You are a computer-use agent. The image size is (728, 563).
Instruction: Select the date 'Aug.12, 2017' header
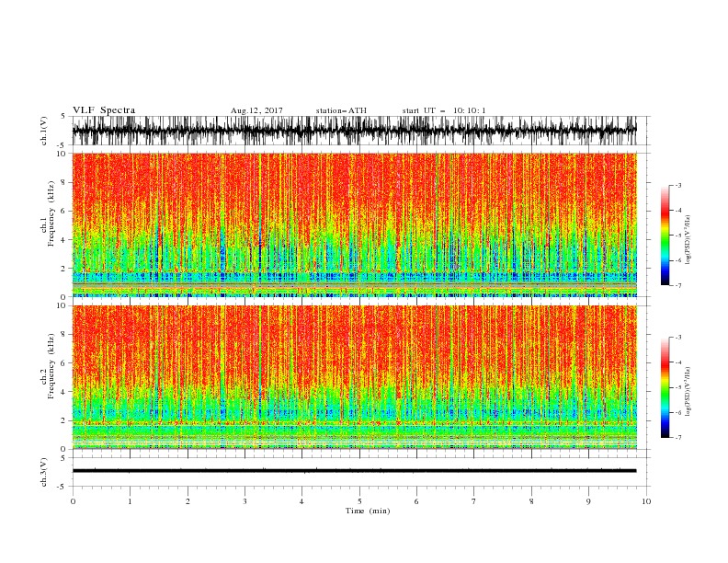click(x=256, y=110)
